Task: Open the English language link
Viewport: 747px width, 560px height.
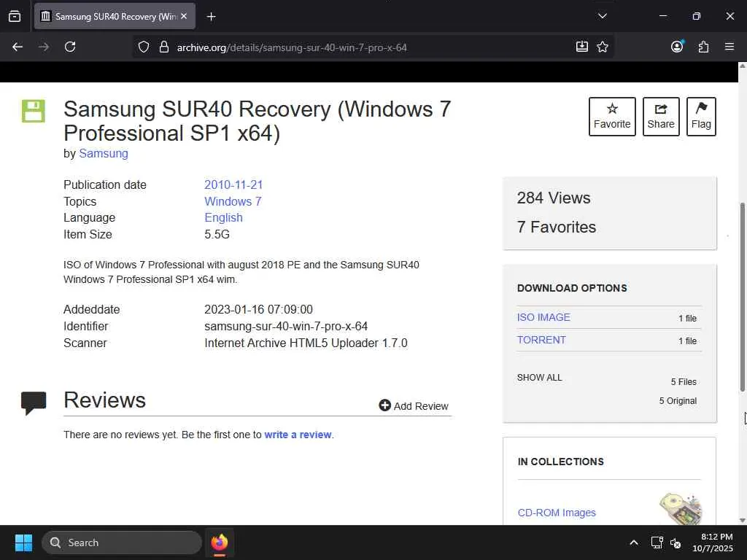Action: (223, 217)
